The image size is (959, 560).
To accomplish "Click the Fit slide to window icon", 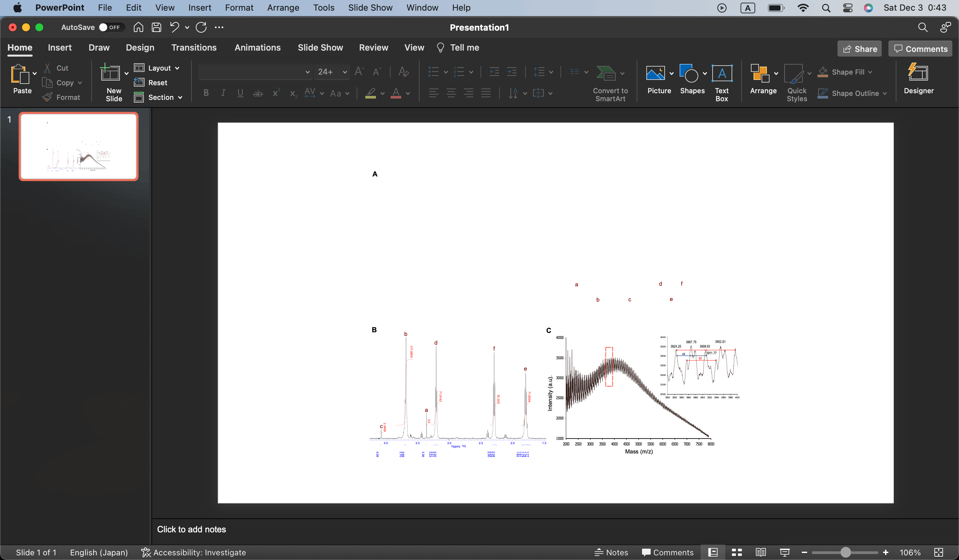I will coord(938,552).
